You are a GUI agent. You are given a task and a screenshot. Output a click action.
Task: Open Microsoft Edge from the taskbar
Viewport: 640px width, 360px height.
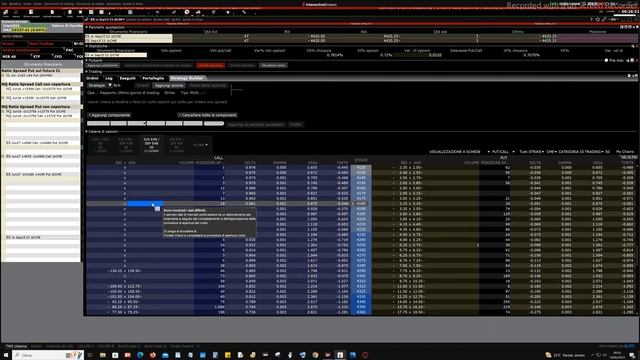click(140, 355)
